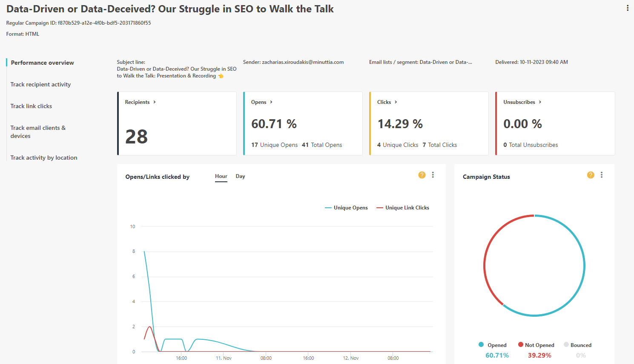Click the 0.00 % unsubscribes value
Viewport: 634px width, 364px height.
pyautogui.click(x=522, y=124)
